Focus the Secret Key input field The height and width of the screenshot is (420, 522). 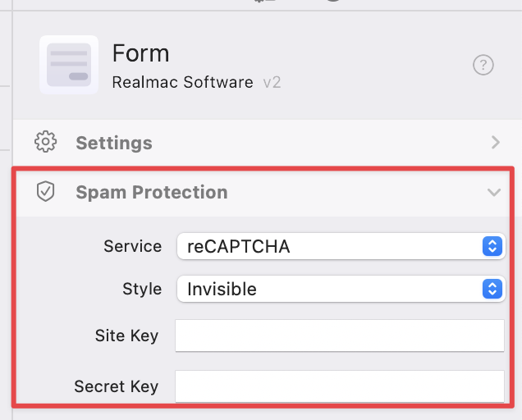pos(339,386)
